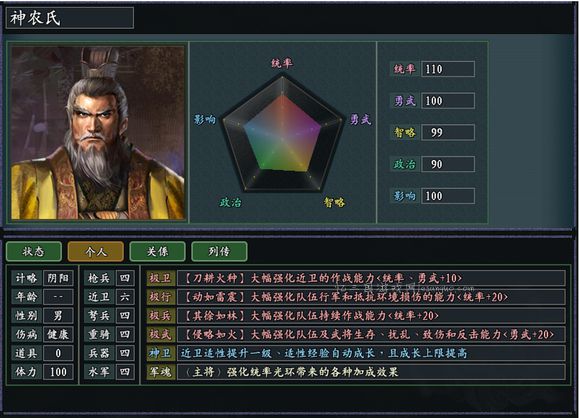The height and width of the screenshot is (418, 579).
Task: Click the 军魂 skill tag
Action: tap(161, 372)
